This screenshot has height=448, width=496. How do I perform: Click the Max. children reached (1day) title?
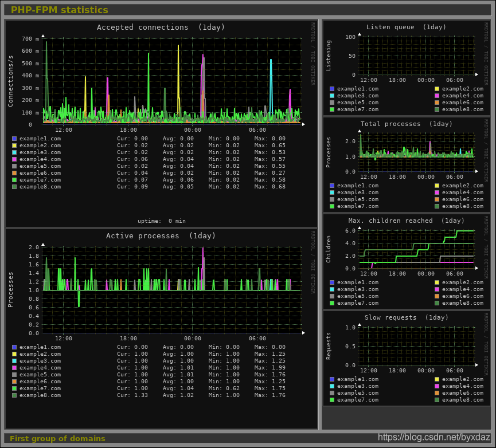(406, 221)
